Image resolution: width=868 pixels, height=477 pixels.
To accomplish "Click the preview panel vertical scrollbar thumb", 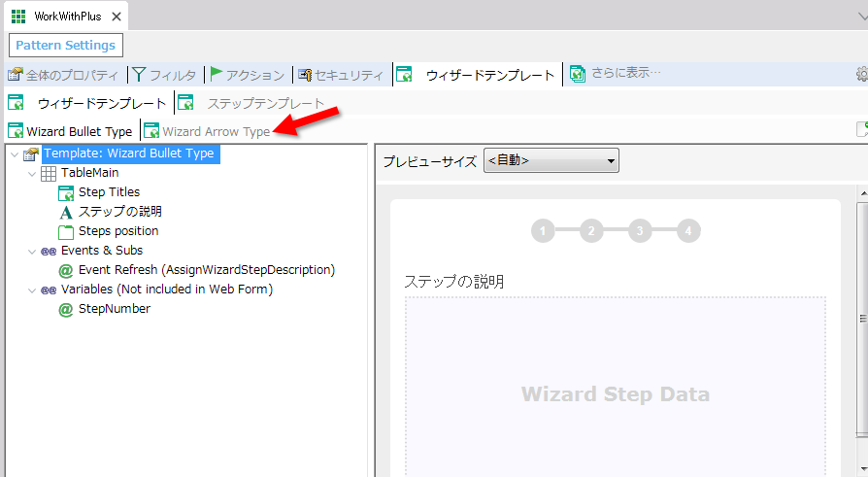I will pos(862,320).
